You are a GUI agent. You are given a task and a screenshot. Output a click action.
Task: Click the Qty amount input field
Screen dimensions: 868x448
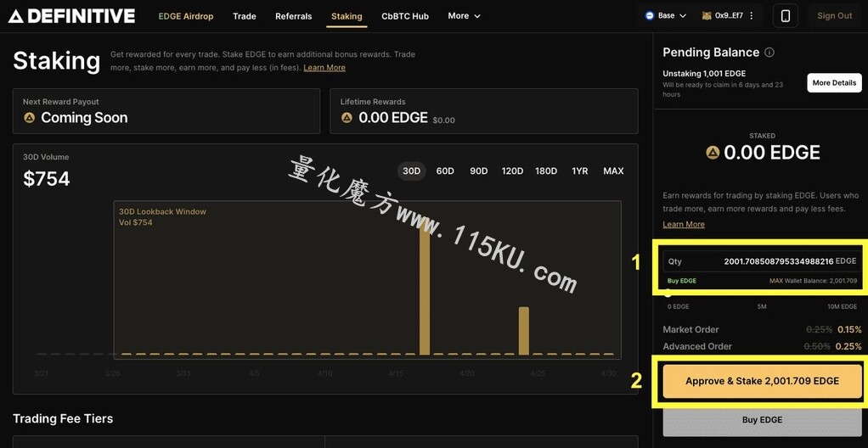763,261
